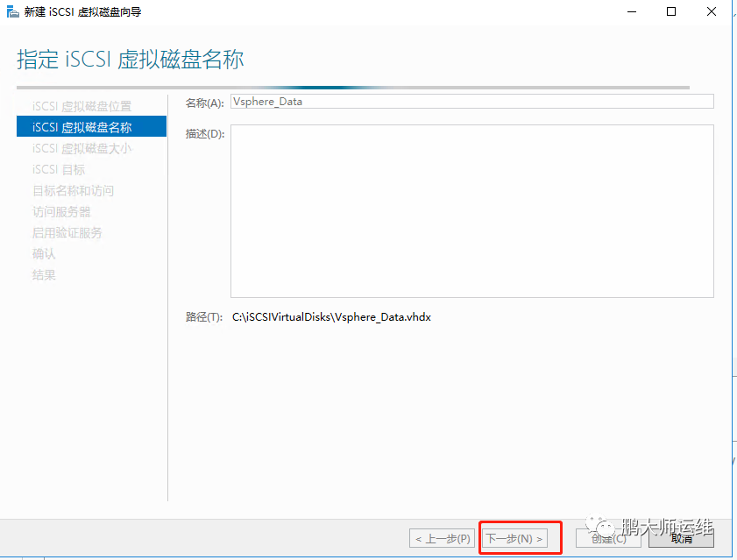Click the heading 指定 iSCSI 虚拟磁盘名称

pyautogui.click(x=131, y=60)
